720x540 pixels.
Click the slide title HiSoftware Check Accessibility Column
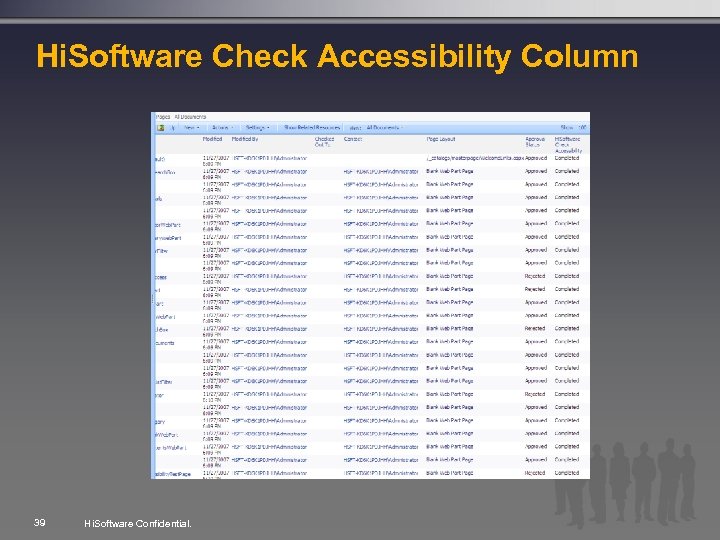click(x=337, y=56)
